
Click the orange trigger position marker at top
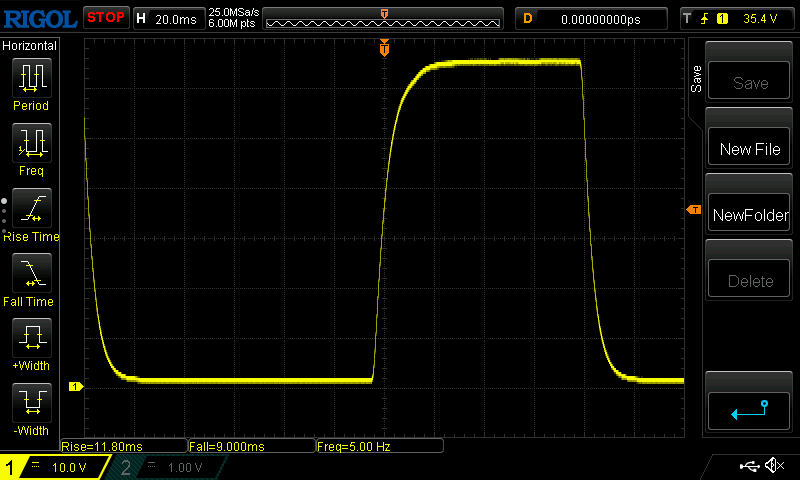(384, 48)
